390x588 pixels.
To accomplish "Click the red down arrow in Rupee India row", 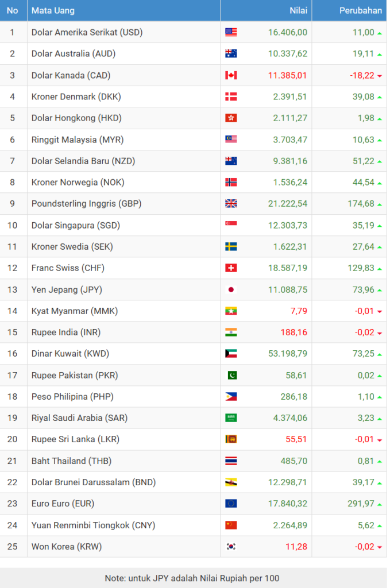I will pos(380,333).
